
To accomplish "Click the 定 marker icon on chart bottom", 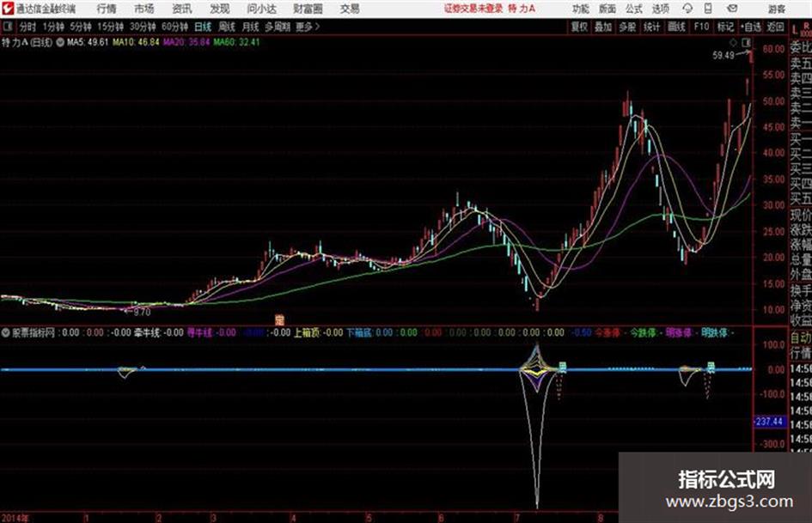I will click(x=279, y=319).
